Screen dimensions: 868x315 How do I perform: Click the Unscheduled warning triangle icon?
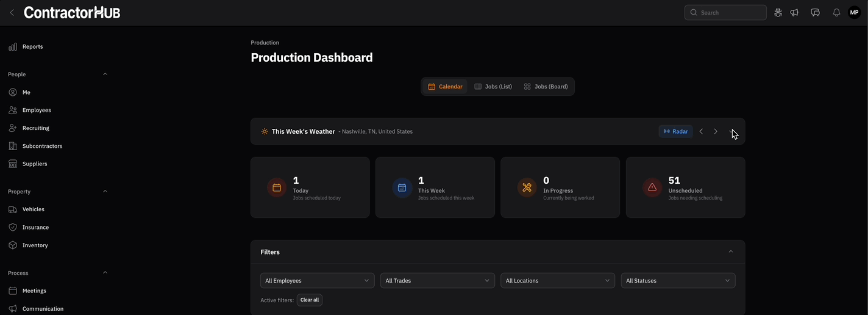point(652,187)
